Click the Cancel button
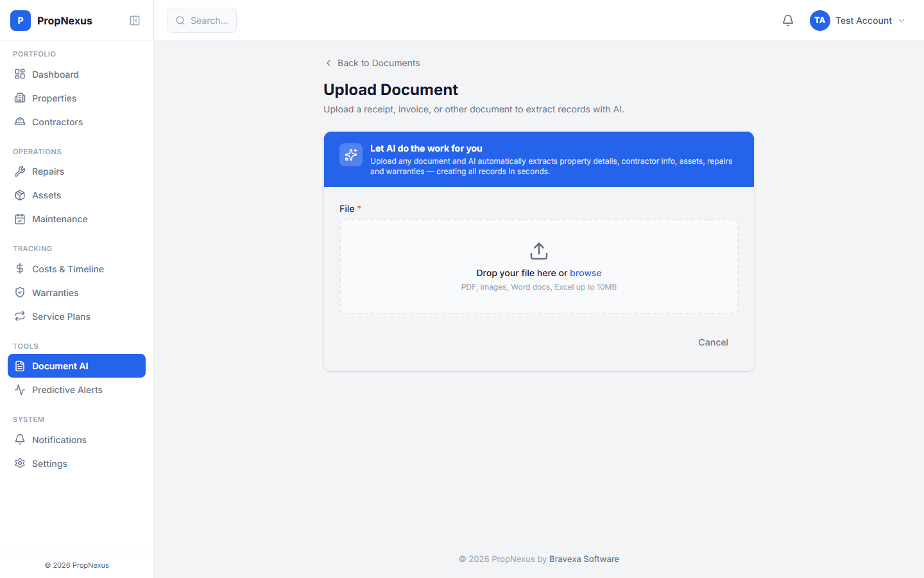924x578 pixels. 713,342
